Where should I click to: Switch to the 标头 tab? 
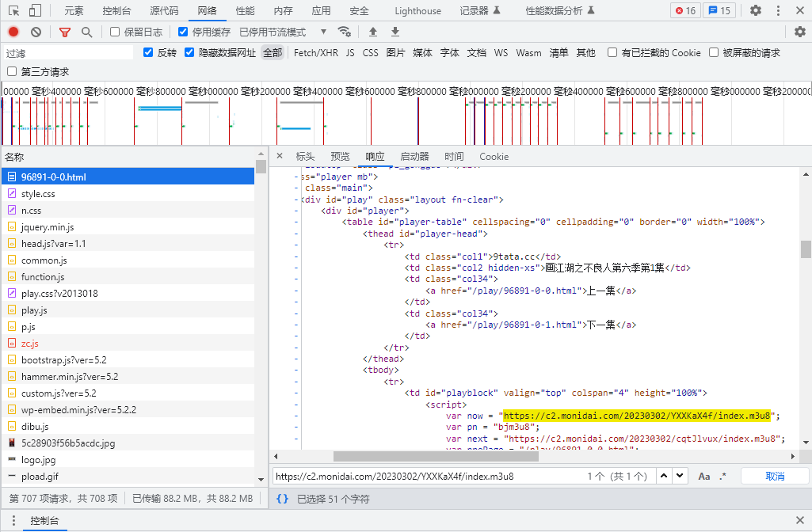click(x=305, y=157)
